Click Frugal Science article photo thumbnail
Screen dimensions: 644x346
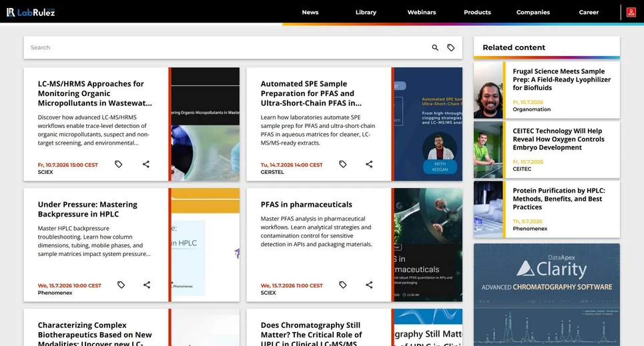[488, 90]
